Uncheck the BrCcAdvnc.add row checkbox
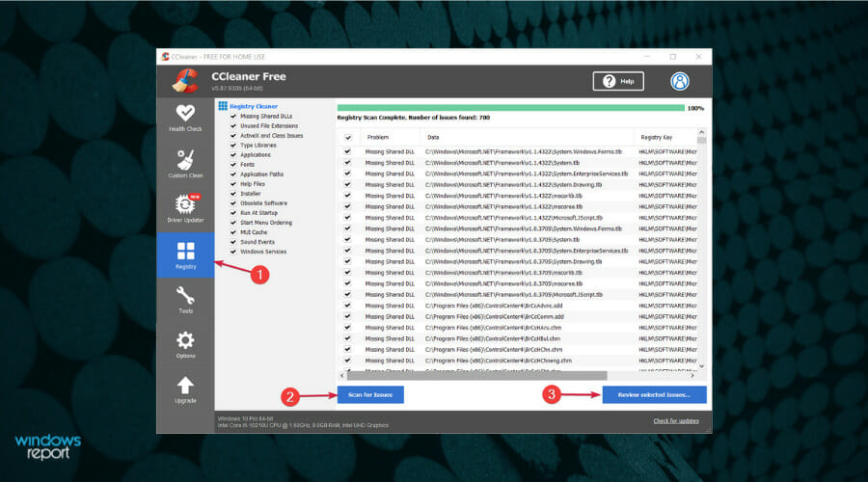The width and height of the screenshot is (868, 482). (347, 306)
